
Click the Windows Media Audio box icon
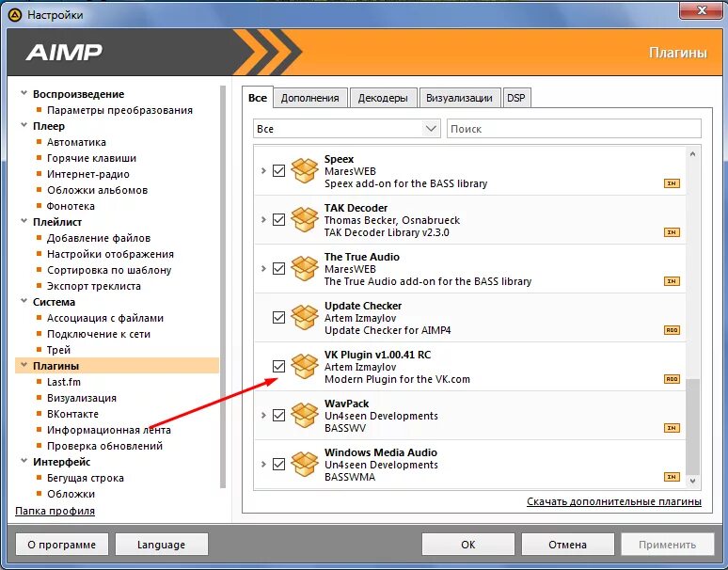[x=305, y=464]
